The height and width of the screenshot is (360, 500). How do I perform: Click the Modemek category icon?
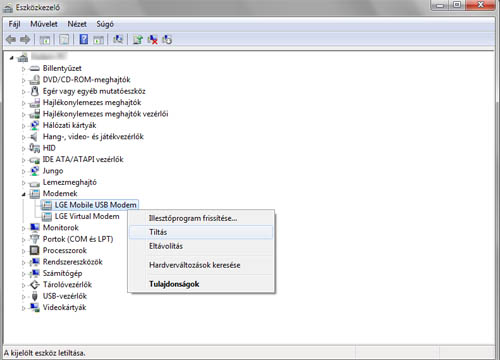[34, 194]
